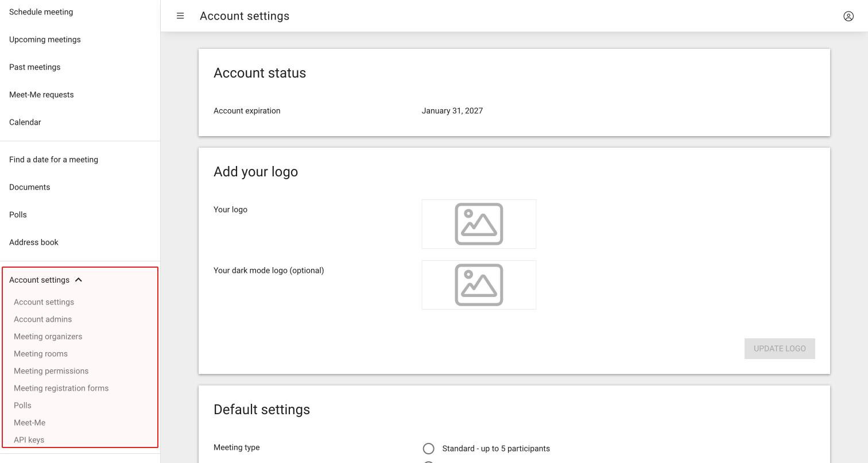This screenshot has height=463, width=868.
Task: Open Find a date for a meeting
Action: click(53, 160)
